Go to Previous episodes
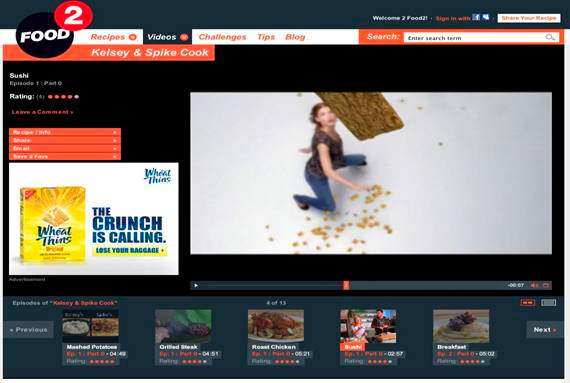The image size is (570, 383). [x=29, y=330]
